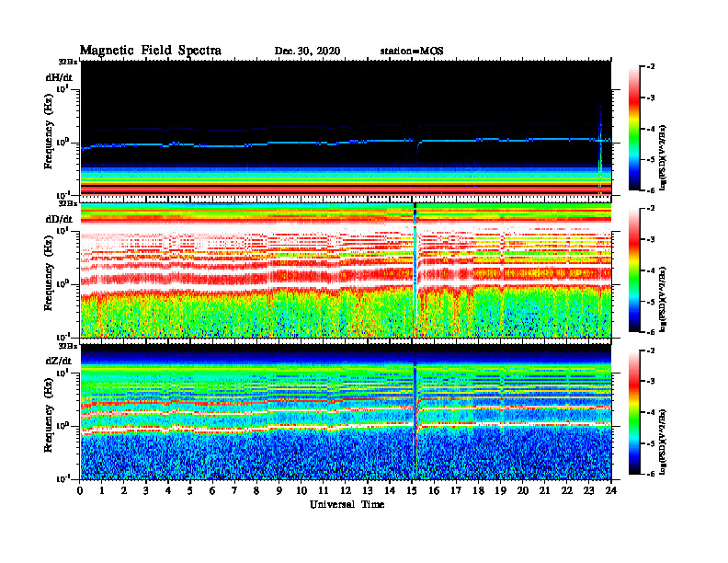Select the dH/dt panel label

coord(59,77)
